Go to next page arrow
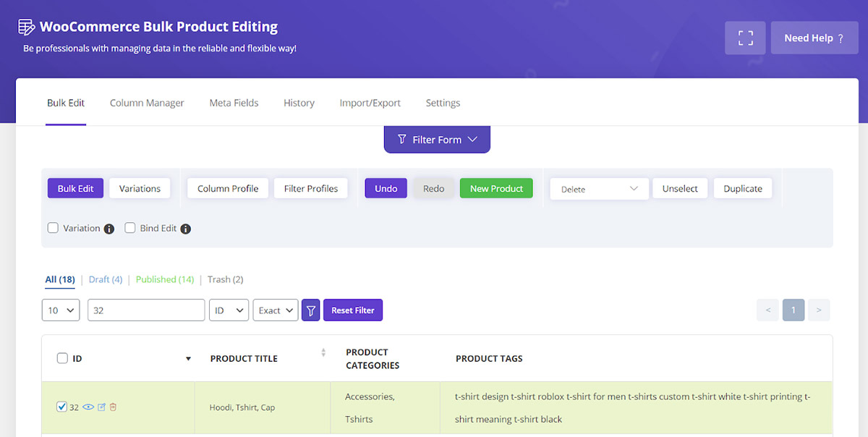This screenshot has width=868, height=437. tap(819, 310)
